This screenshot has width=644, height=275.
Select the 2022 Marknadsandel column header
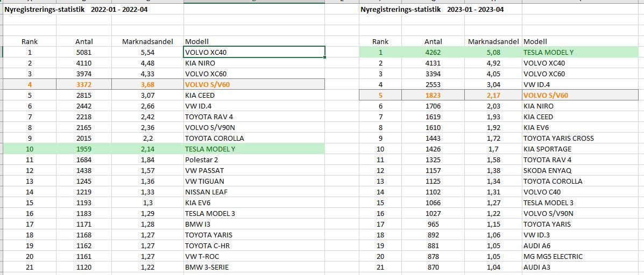147,41
